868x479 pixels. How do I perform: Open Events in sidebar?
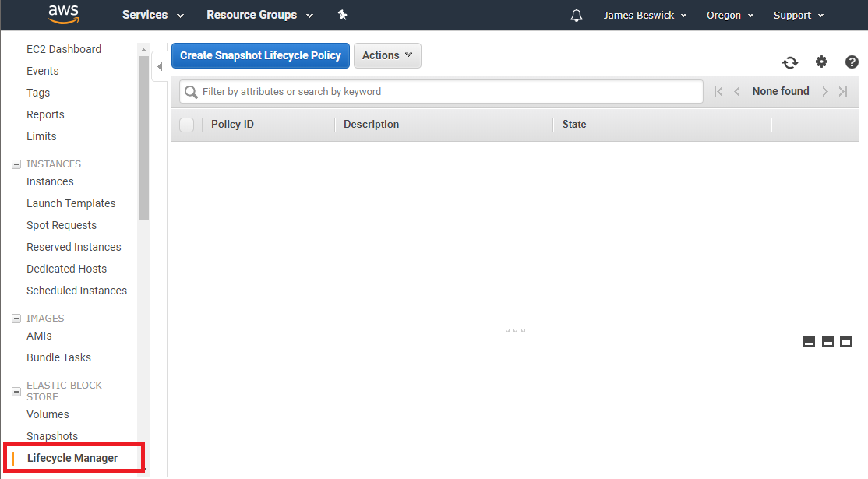(x=43, y=71)
